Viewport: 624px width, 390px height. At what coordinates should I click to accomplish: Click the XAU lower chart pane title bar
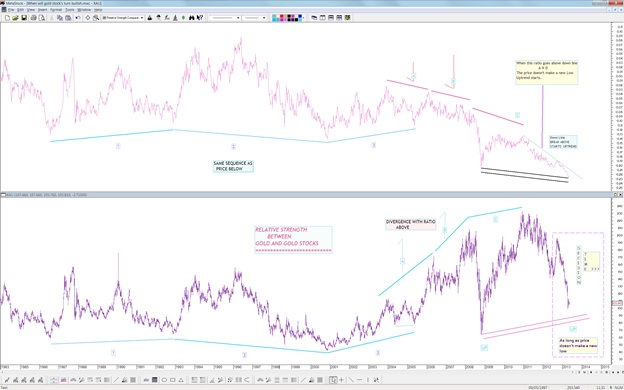pos(305,195)
